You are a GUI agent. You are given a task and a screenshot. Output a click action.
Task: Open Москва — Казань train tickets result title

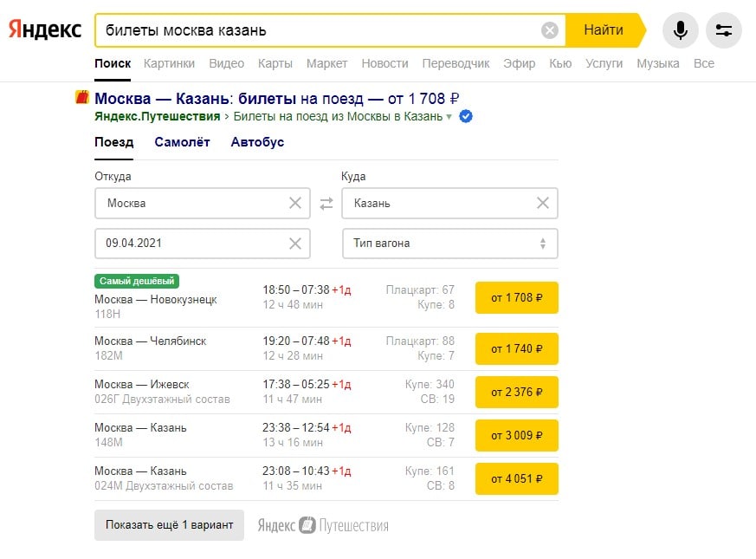coord(277,99)
